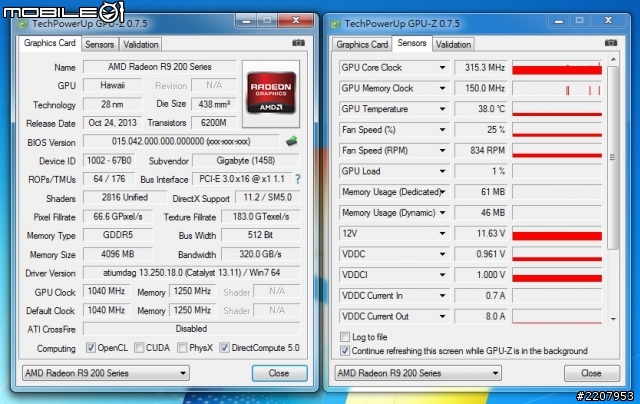
Task: Click the BIOS save chip icon
Action: pyautogui.click(x=291, y=142)
